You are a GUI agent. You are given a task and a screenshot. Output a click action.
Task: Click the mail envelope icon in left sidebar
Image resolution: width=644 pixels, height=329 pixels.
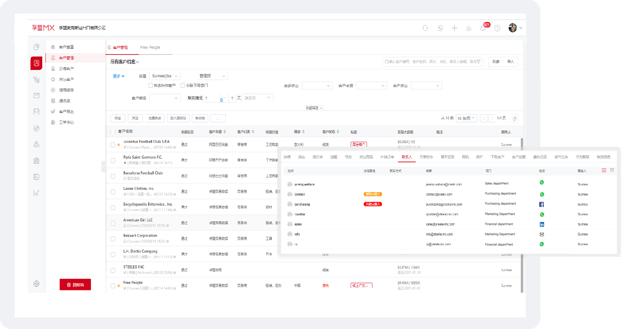click(36, 95)
